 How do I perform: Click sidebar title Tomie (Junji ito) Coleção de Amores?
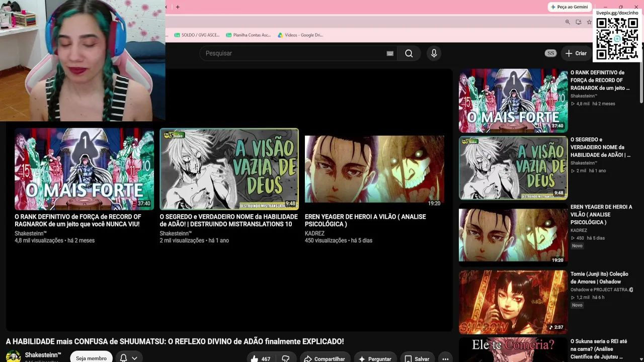tap(599, 278)
